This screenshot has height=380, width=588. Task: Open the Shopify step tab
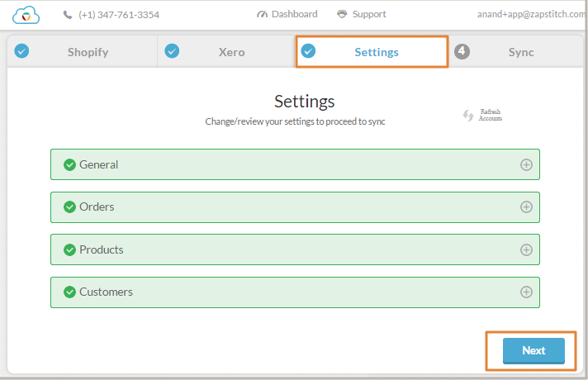click(82, 52)
